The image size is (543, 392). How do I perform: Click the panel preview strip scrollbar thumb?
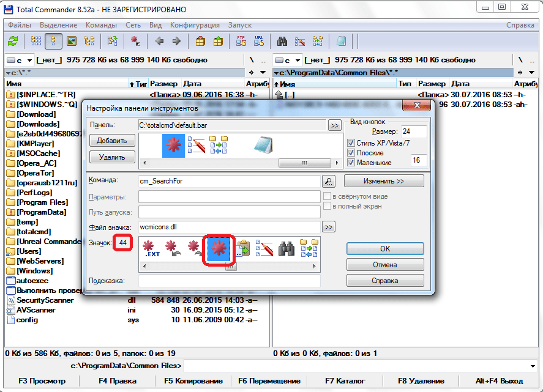click(304, 163)
